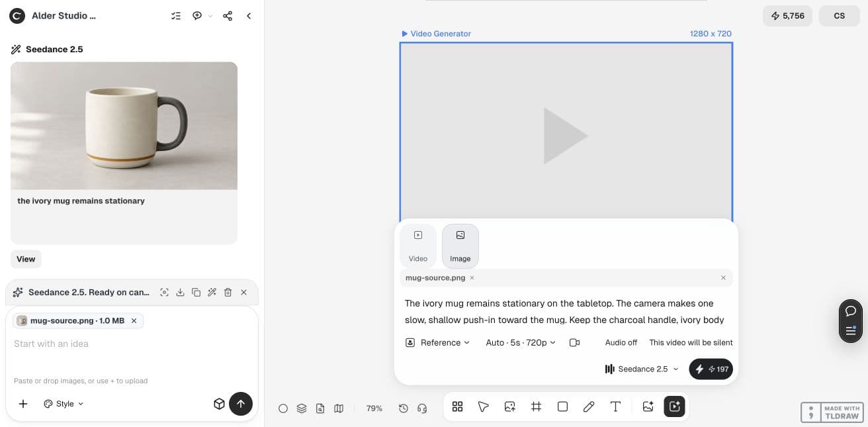The image size is (868, 427).
Task: Open the Reference dropdown
Action: [437, 342]
